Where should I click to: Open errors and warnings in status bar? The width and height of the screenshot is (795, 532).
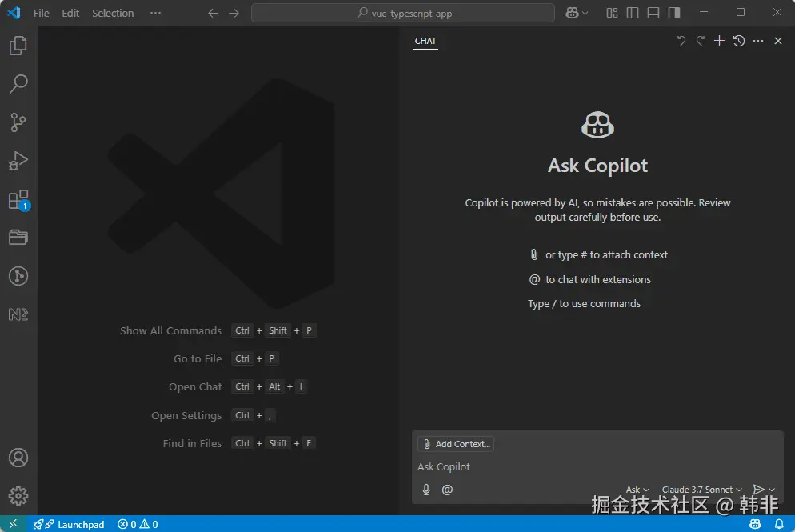click(x=138, y=524)
